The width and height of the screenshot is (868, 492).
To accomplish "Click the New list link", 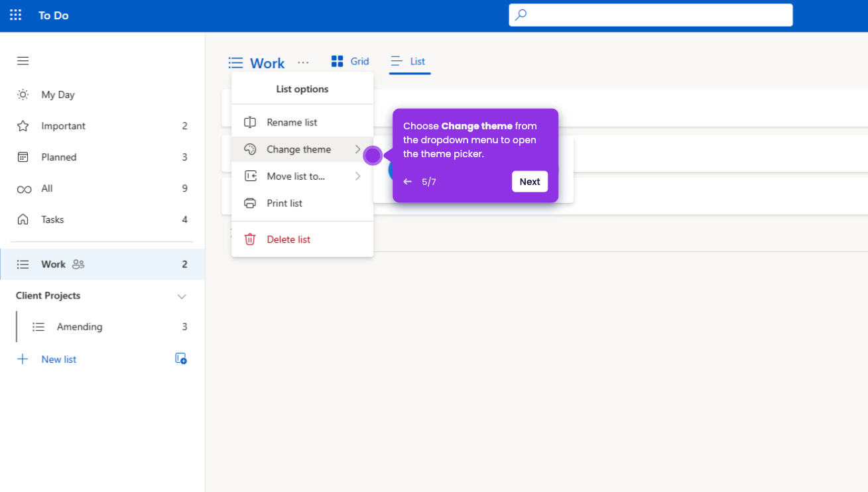I will [59, 359].
